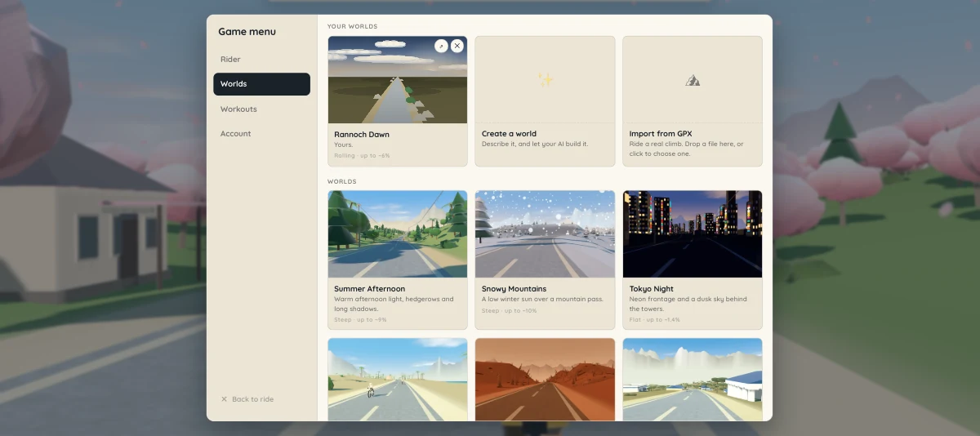Open the Workouts menu section
980x436 pixels.
pyautogui.click(x=261, y=109)
